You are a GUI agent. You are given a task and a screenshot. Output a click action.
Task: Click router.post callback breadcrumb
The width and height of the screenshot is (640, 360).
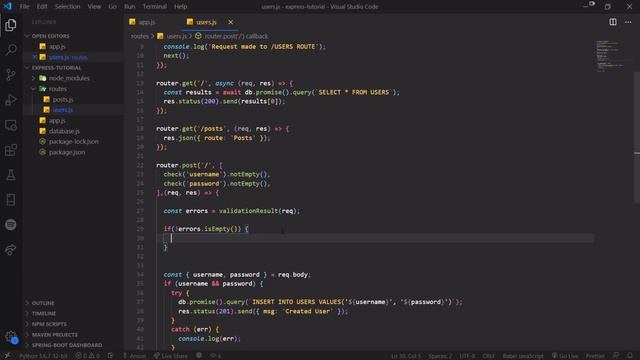236,36
